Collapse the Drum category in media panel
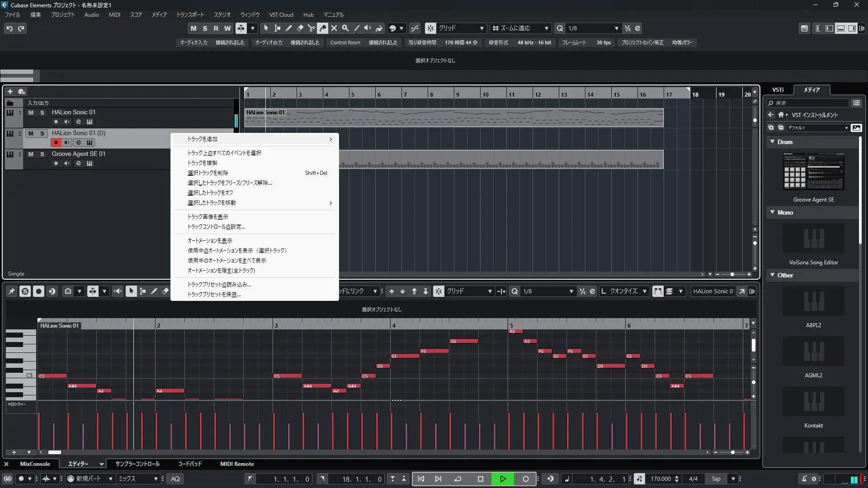 (x=772, y=142)
